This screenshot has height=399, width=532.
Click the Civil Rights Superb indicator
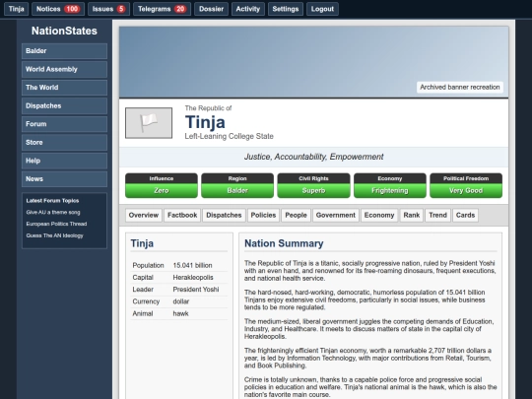pos(313,185)
